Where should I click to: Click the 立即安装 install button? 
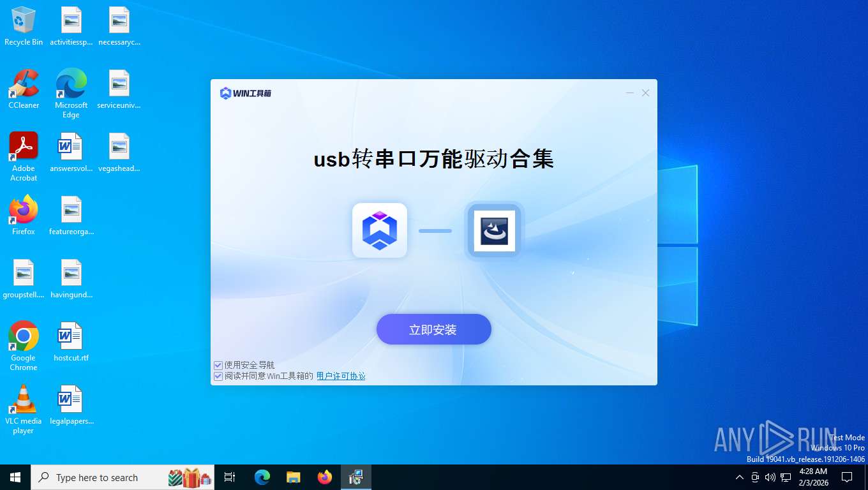(x=433, y=329)
